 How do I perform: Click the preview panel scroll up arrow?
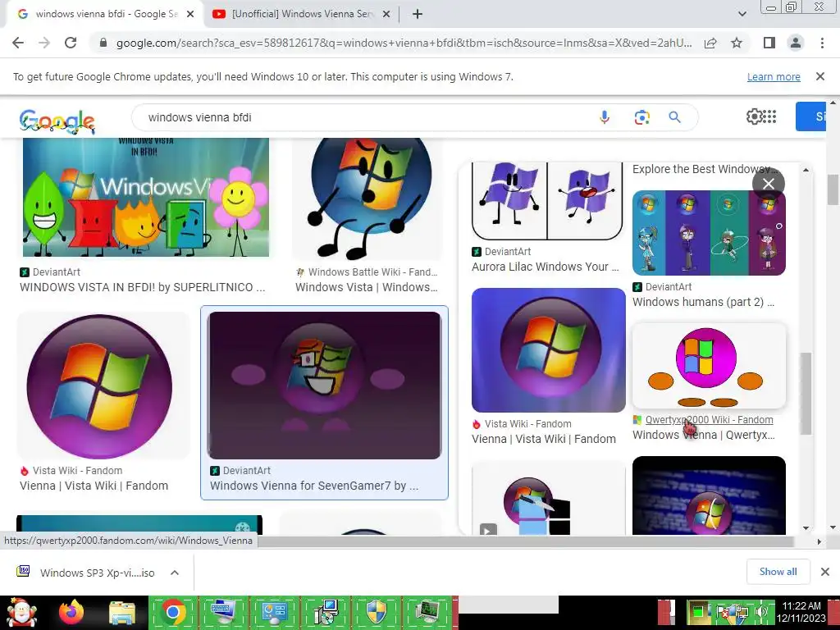click(806, 170)
